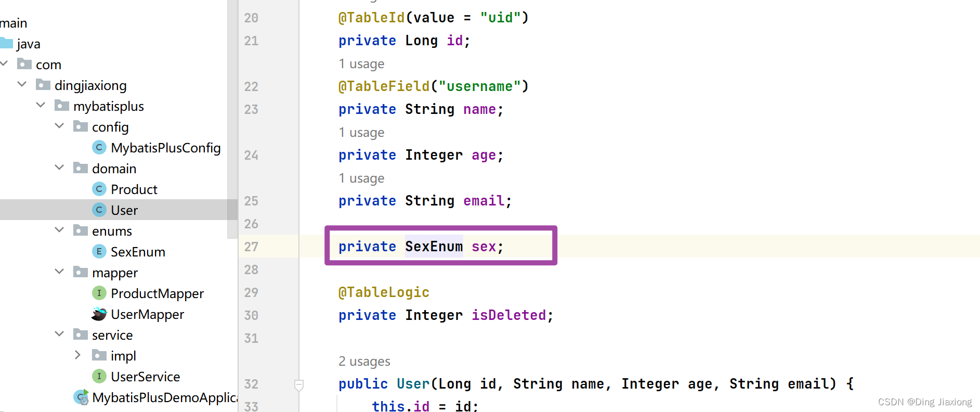Click the service package folder icon
This screenshot has height=412, width=980.
(x=81, y=334)
